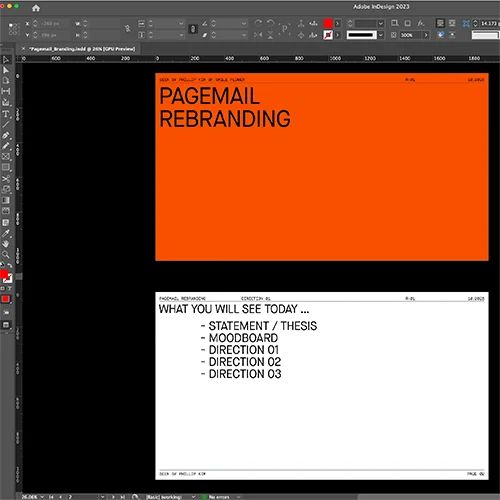Open rotation angle dropdown
The image size is (500, 500).
(244, 23)
